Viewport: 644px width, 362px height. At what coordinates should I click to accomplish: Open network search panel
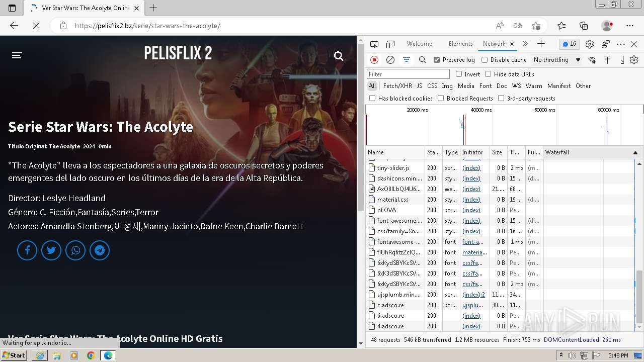pyautogui.click(x=423, y=60)
